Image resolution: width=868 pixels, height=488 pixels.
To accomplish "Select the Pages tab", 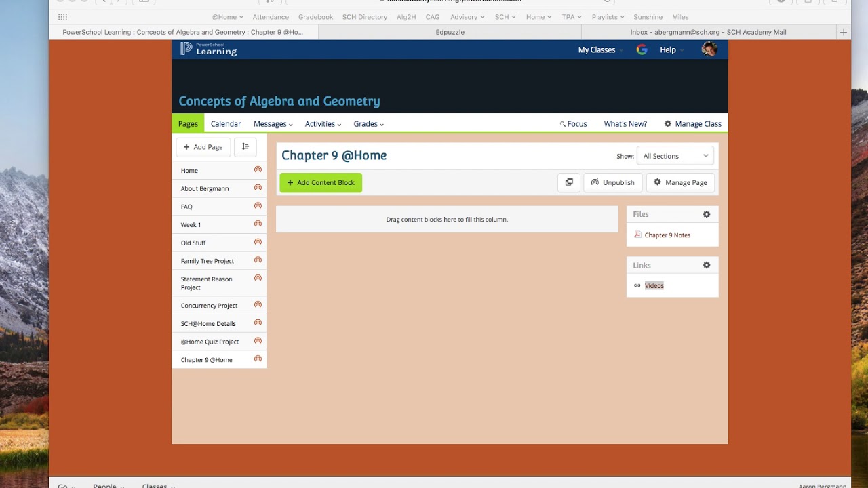I will (x=188, y=123).
